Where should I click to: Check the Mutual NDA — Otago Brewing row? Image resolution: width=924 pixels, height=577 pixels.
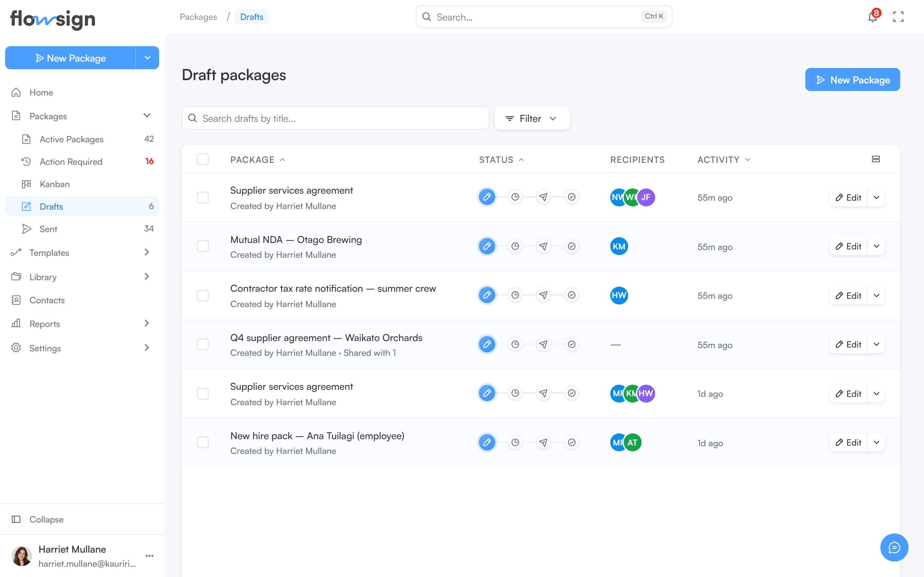(203, 246)
